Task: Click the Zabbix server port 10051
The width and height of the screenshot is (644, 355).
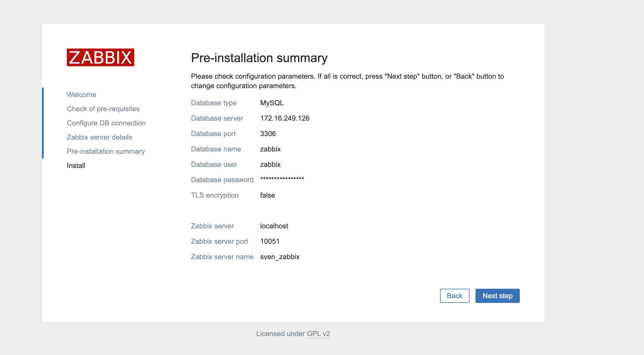Action: coord(270,241)
